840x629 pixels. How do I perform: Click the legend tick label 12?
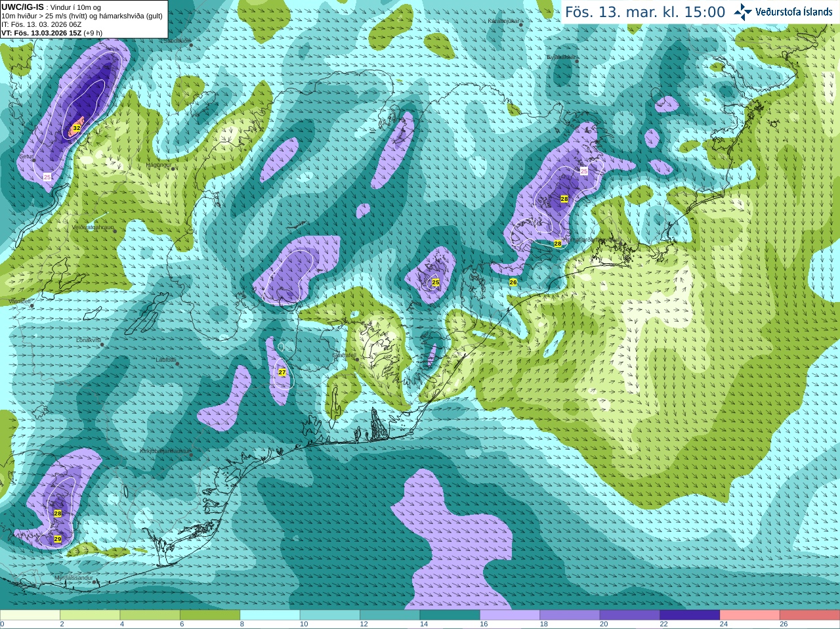(x=364, y=624)
